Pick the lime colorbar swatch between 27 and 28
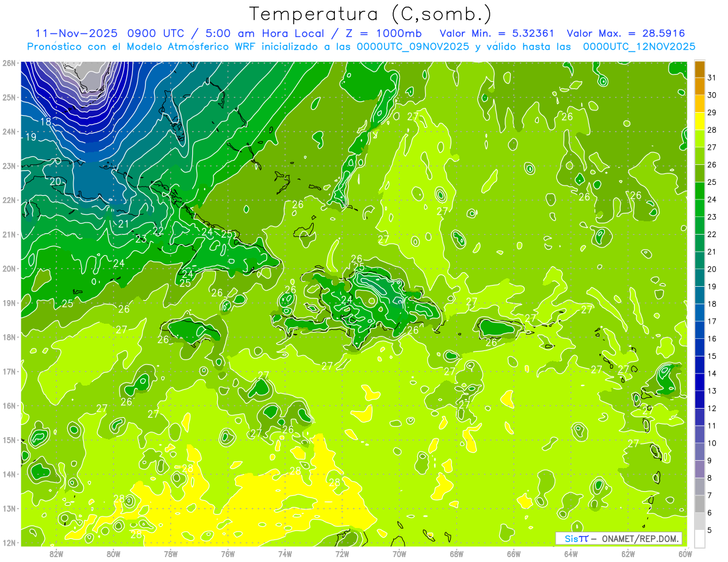 699,139
